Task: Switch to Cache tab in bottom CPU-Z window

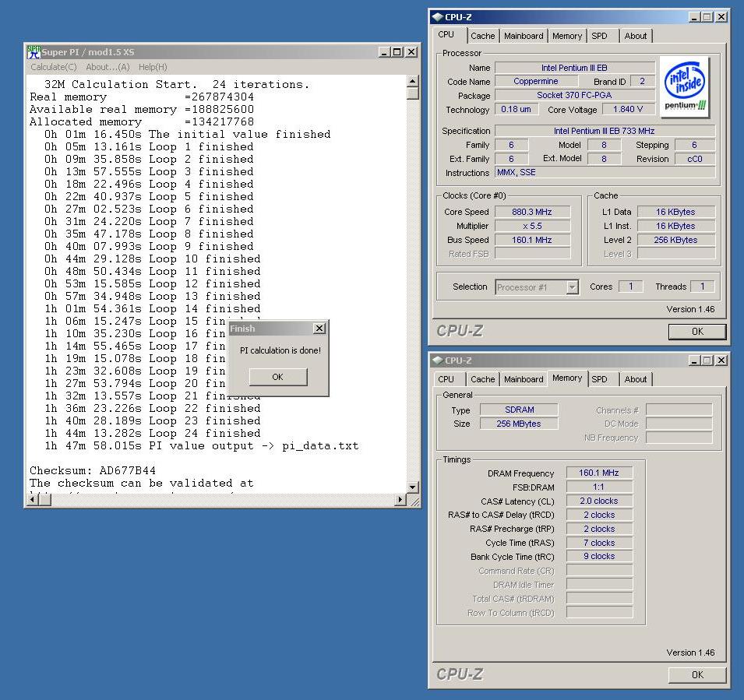Action: coord(482,379)
